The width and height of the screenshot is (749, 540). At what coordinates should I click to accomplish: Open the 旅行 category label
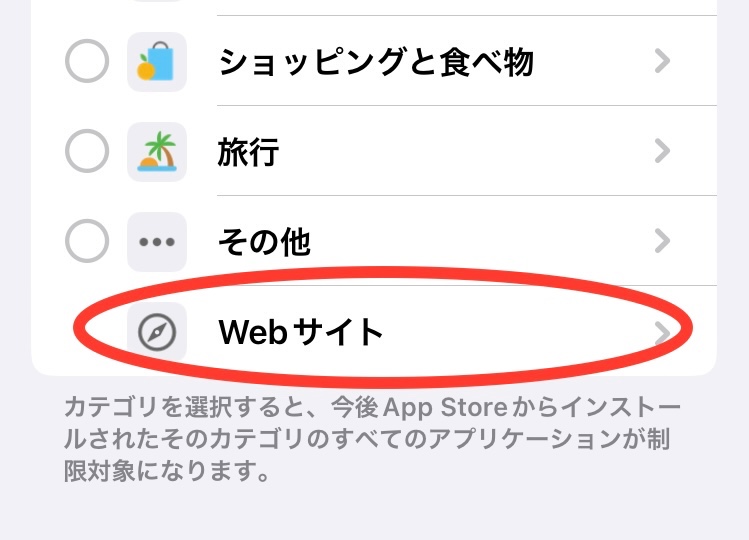(x=248, y=152)
